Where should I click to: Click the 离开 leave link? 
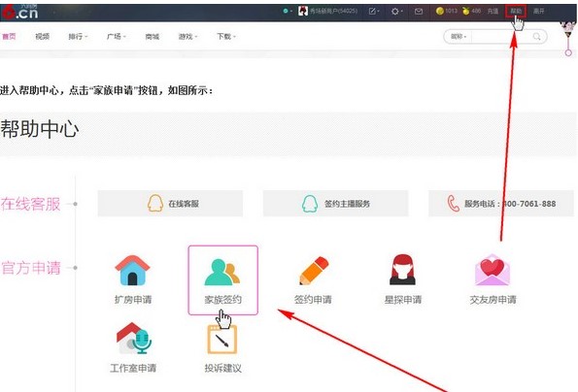538,11
